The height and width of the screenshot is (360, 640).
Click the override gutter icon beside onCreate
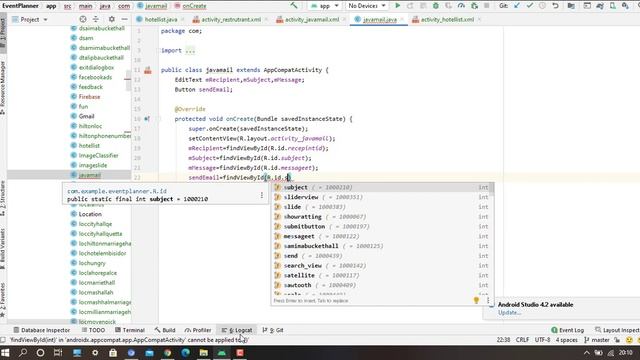(147, 119)
